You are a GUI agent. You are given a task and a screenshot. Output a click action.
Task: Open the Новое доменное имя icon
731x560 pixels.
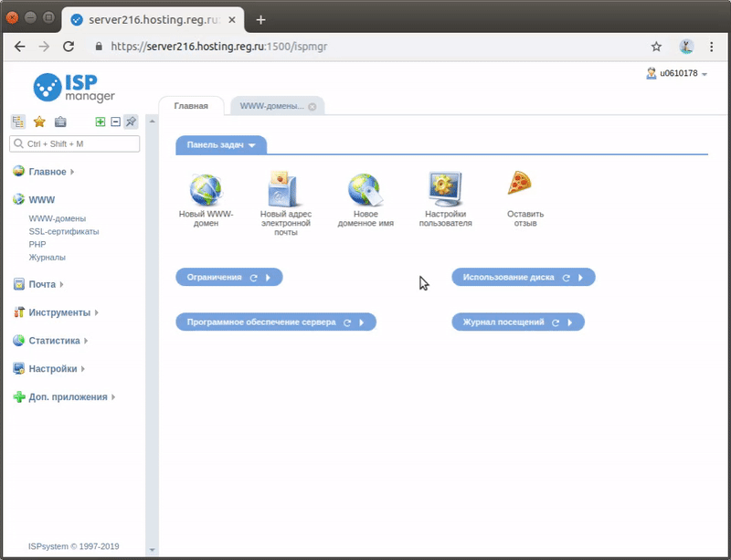[x=365, y=190]
